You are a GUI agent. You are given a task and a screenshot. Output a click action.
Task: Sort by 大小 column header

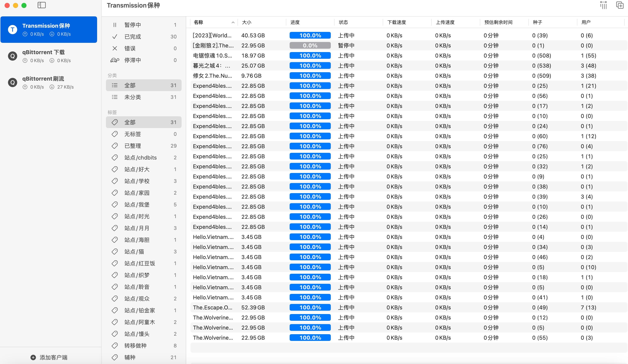(x=262, y=22)
